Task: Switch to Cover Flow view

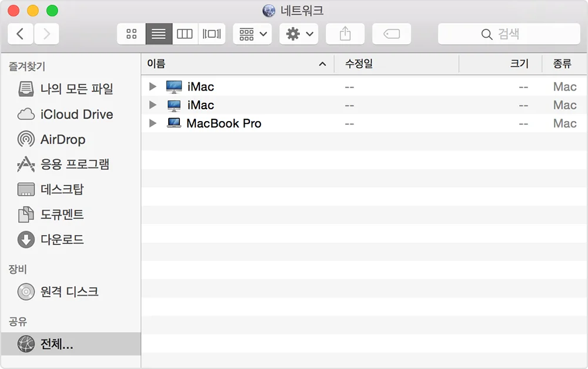Action: (x=212, y=34)
